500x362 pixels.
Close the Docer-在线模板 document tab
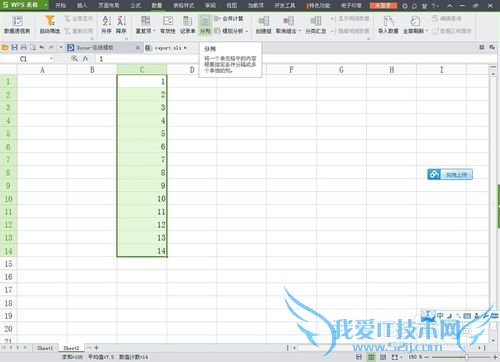tap(138, 48)
